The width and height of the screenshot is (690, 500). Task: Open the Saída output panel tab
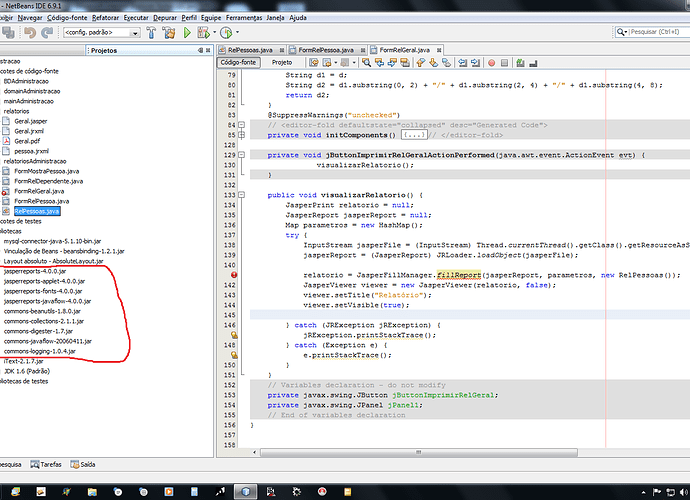(83, 464)
